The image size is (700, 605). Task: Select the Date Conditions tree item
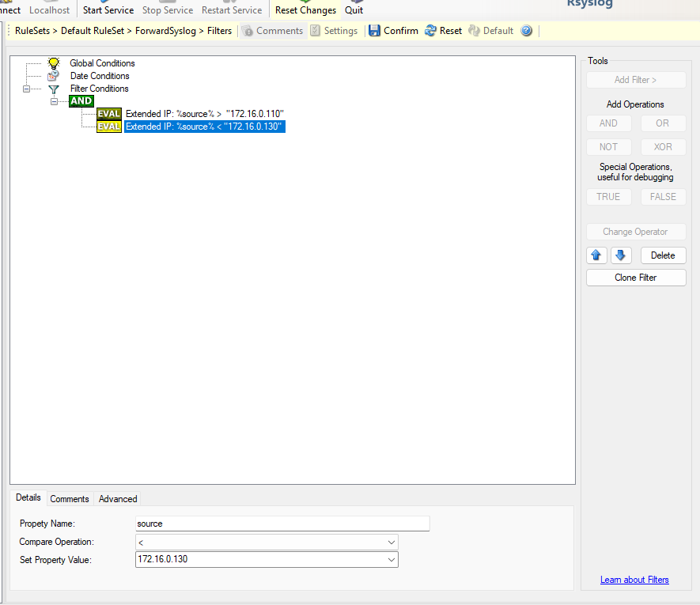[100, 76]
